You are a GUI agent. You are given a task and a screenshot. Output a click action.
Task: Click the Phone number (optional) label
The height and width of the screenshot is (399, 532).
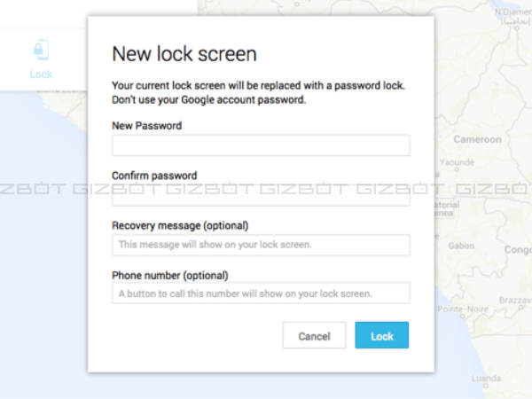tap(169, 275)
